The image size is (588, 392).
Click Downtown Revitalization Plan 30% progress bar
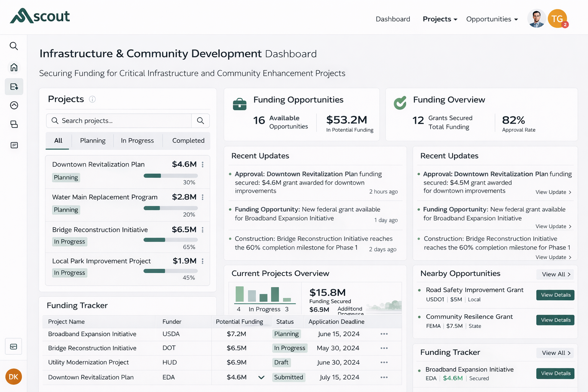(x=171, y=176)
